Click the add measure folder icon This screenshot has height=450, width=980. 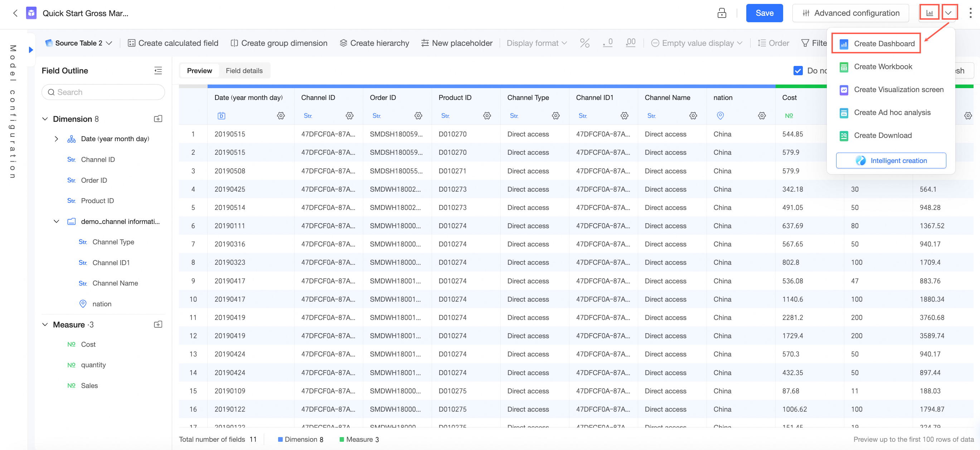158,324
